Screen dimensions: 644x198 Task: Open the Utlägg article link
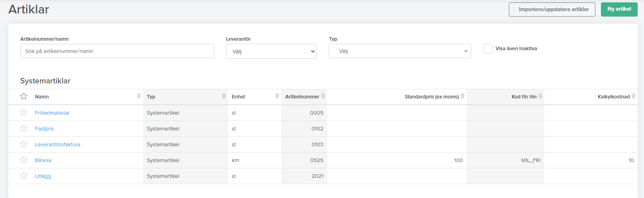(43, 176)
